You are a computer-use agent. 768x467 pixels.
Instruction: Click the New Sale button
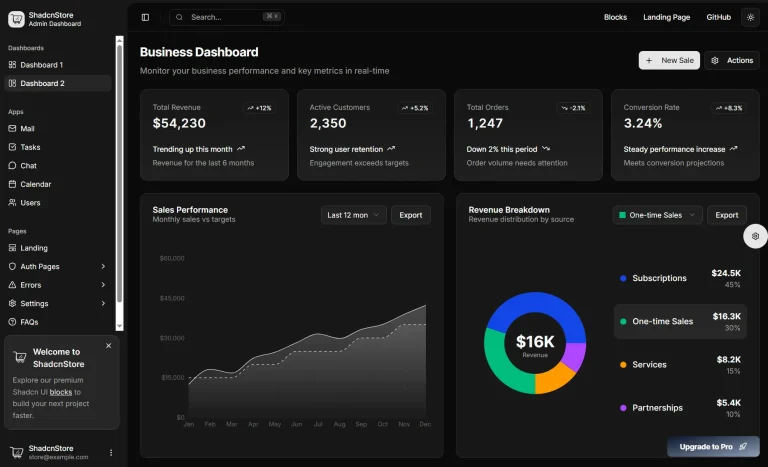point(669,60)
